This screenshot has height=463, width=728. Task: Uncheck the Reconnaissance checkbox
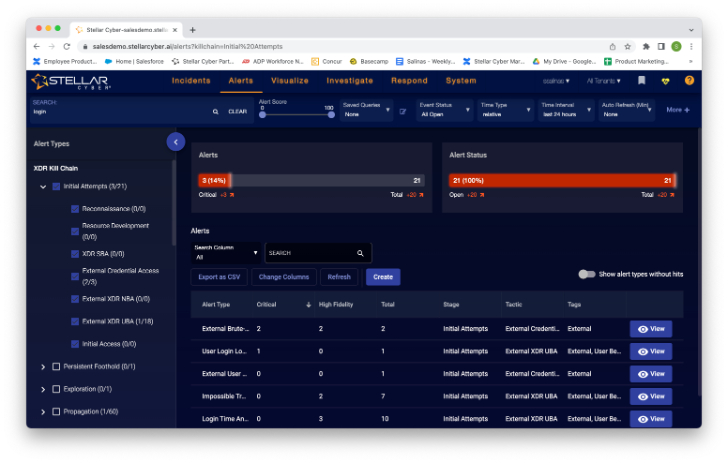pos(75,209)
